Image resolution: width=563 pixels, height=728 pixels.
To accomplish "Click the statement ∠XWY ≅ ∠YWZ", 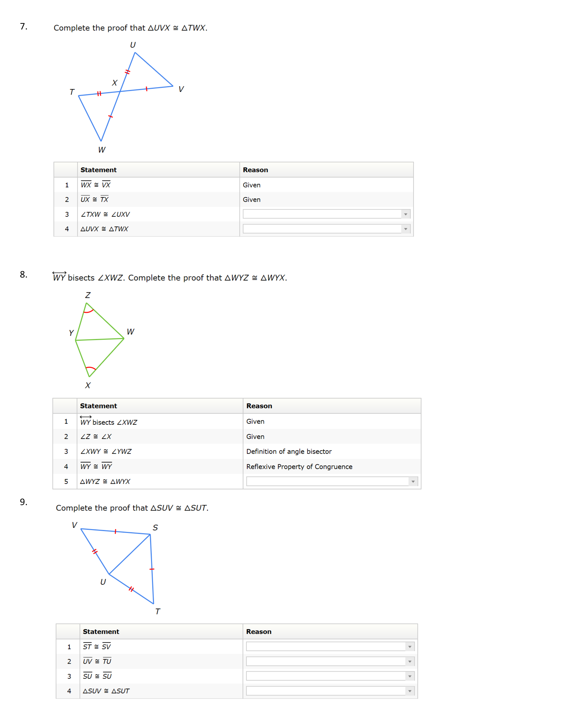I will (106, 452).
